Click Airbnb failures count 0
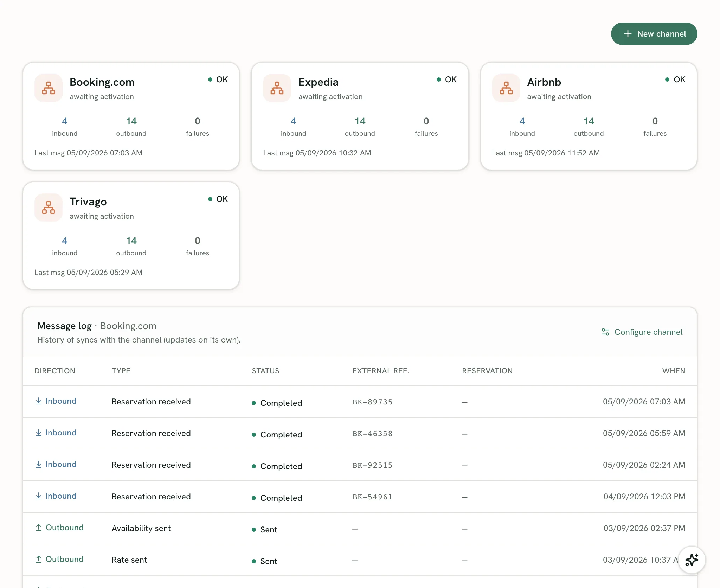 655,121
